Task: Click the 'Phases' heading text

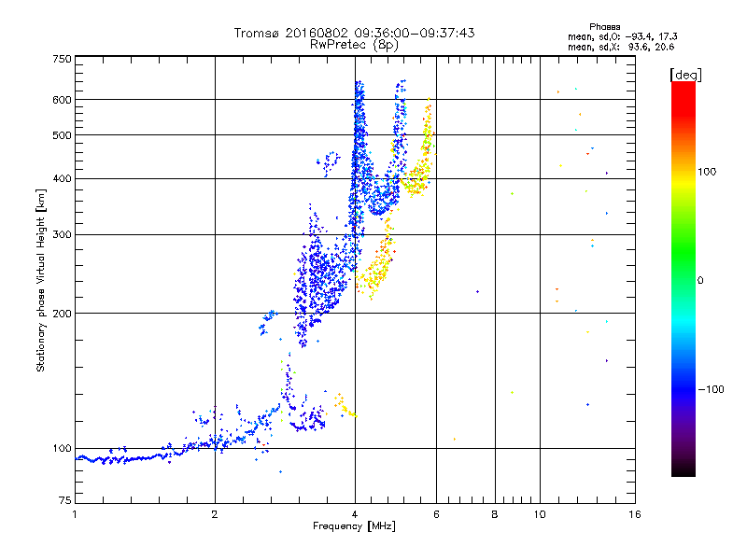Action: pyautogui.click(x=604, y=27)
